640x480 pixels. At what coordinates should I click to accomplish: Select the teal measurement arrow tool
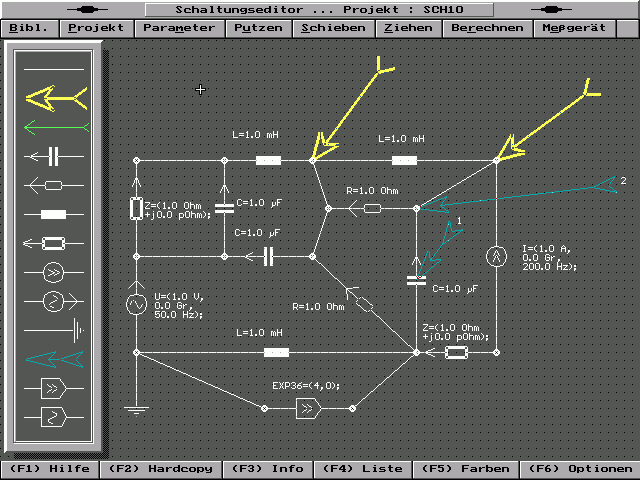point(54,358)
